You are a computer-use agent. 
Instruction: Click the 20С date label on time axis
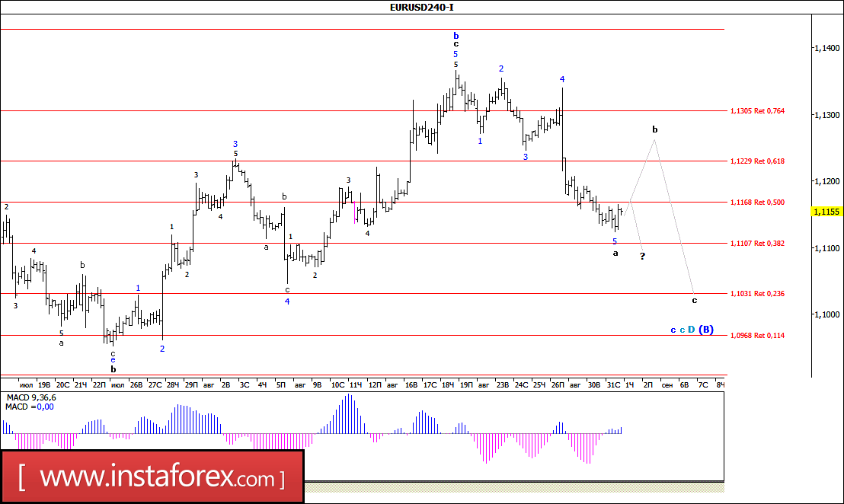pyautogui.click(x=63, y=385)
